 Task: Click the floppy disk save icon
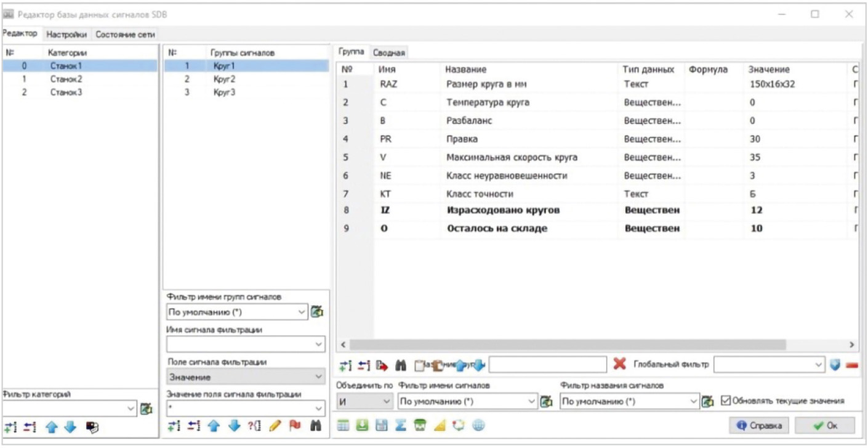click(381, 425)
